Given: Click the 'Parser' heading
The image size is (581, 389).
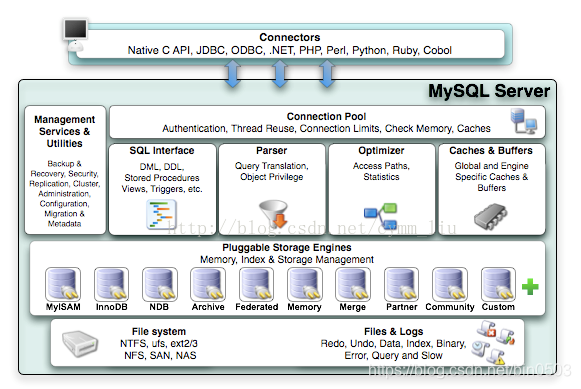Looking at the screenshot, I should [x=272, y=150].
